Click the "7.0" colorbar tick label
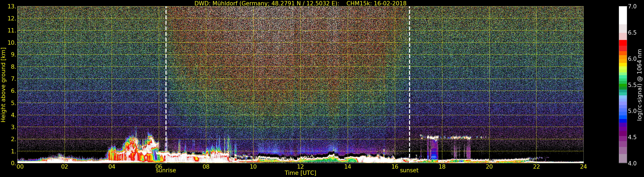This screenshot has height=177, width=644. tap(632, 6)
